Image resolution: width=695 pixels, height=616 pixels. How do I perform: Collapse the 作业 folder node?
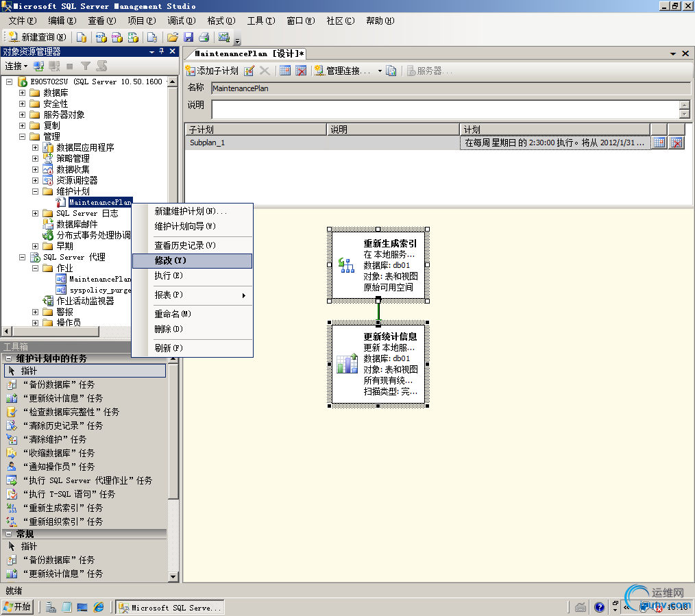point(36,268)
